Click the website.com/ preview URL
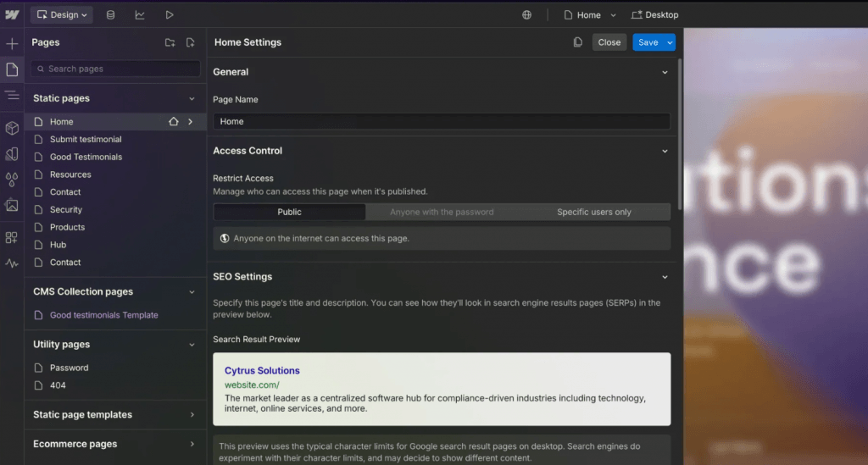The width and height of the screenshot is (868, 465). click(x=252, y=385)
